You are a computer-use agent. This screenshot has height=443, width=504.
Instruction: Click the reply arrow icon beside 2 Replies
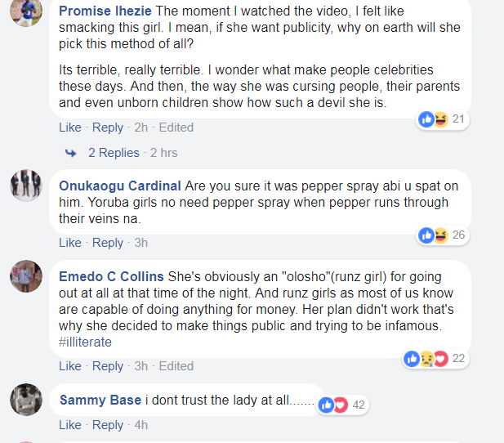point(70,153)
